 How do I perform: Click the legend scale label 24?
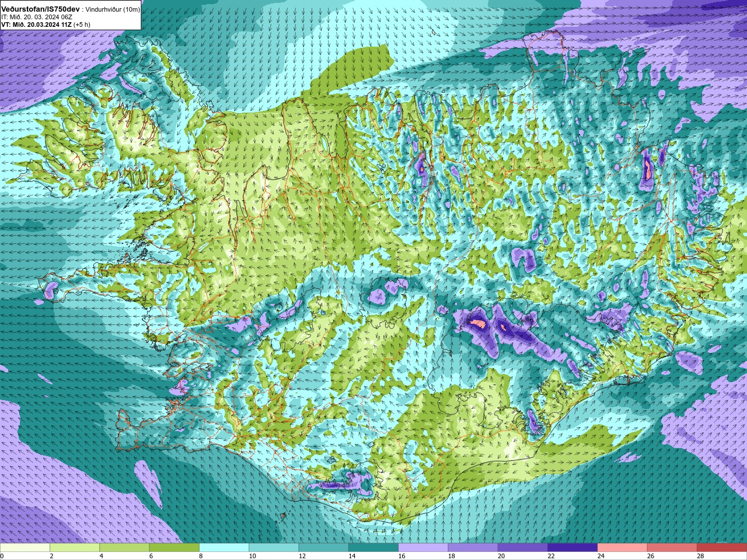point(601,556)
